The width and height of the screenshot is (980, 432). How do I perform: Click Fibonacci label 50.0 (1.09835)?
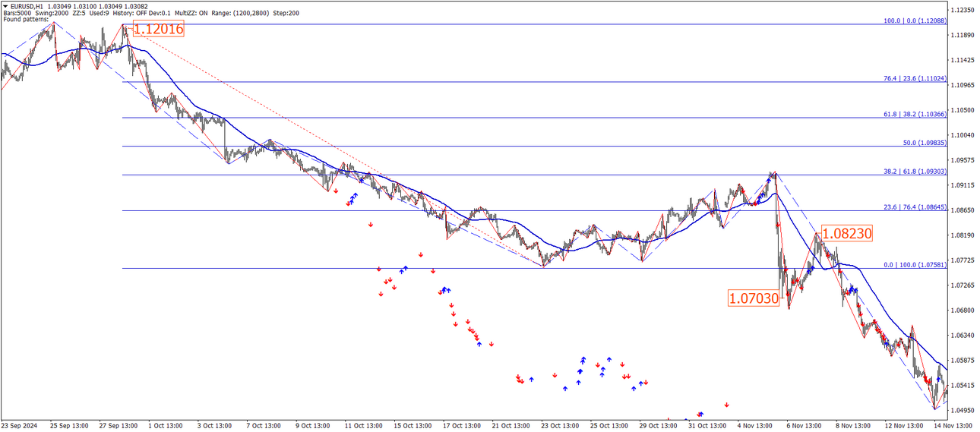[925, 143]
